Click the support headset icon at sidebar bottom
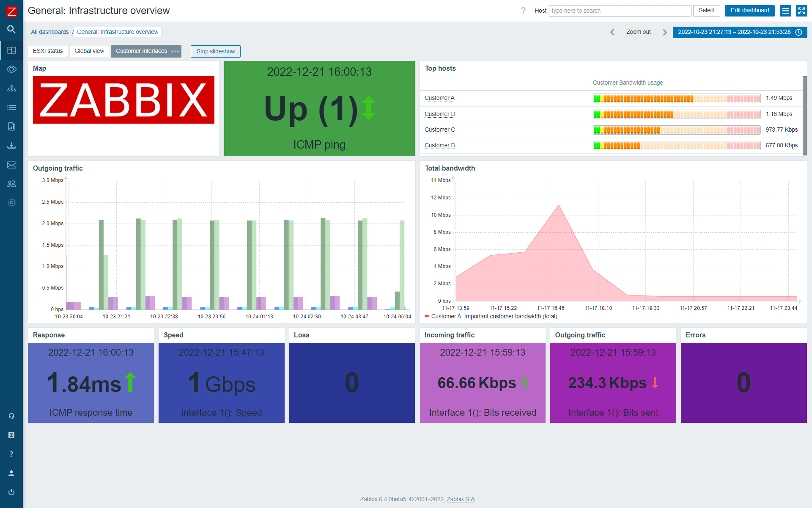This screenshot has width=812, height=508. click(11, 416)
